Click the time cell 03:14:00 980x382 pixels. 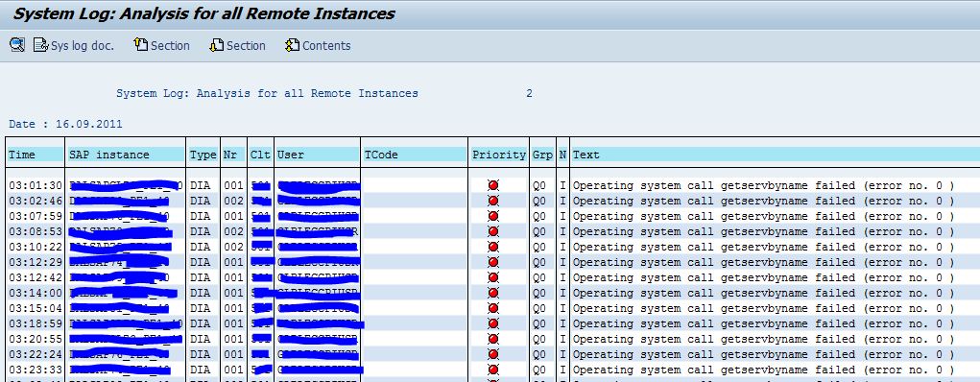36,293
